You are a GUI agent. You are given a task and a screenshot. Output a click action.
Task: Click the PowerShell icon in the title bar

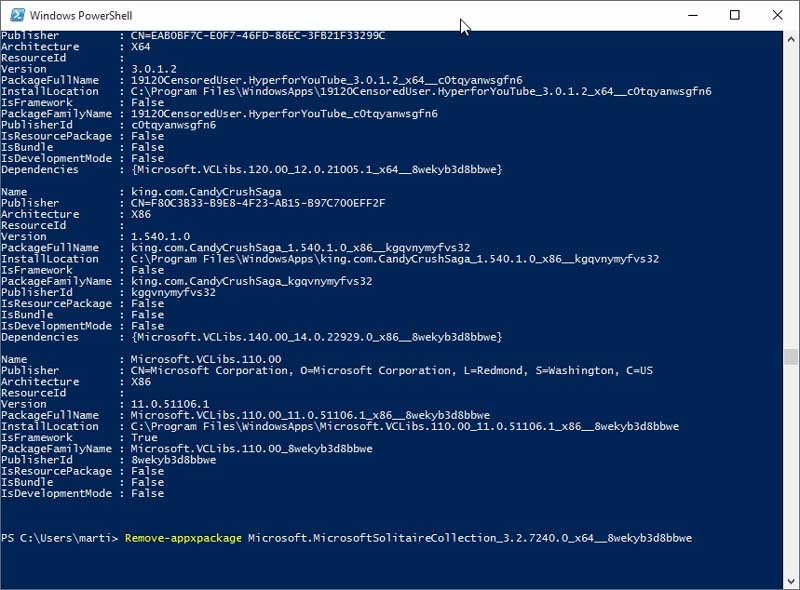(17, 15)
